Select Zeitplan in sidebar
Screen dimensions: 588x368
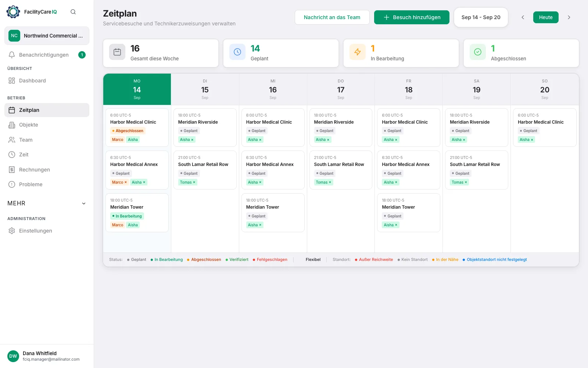coord(47,110)
